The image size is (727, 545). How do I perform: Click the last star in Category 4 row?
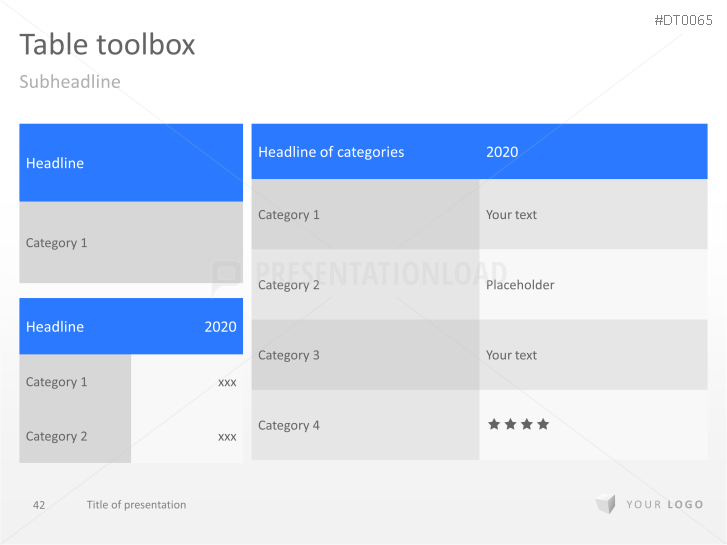(543, 424)
